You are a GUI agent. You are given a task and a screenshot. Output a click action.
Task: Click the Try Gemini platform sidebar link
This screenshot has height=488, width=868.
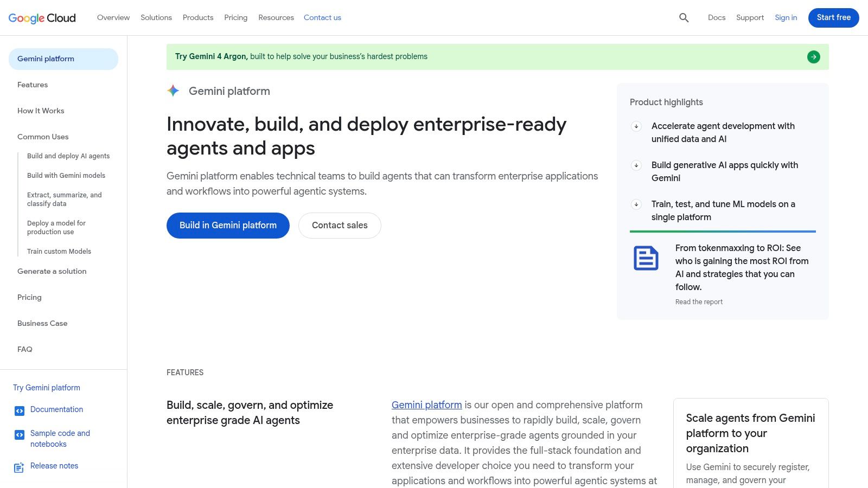pos(47,388)
